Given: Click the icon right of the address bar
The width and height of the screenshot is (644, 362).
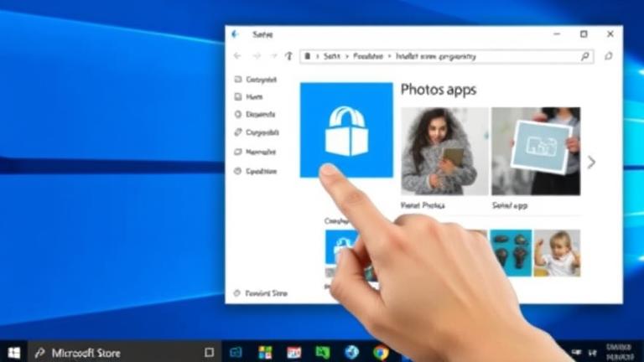Looking at the screenshot, I should point(608,56).
